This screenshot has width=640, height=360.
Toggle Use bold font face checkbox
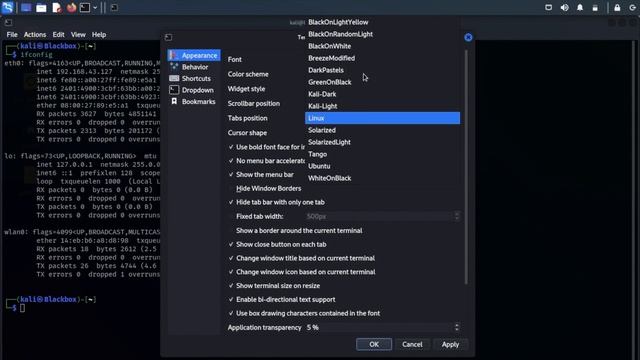[231, 147]
